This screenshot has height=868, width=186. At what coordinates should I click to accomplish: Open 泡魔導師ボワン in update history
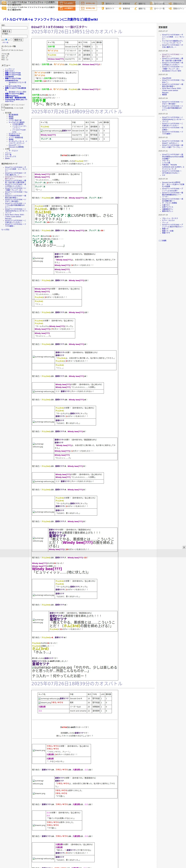coord(167,209)
